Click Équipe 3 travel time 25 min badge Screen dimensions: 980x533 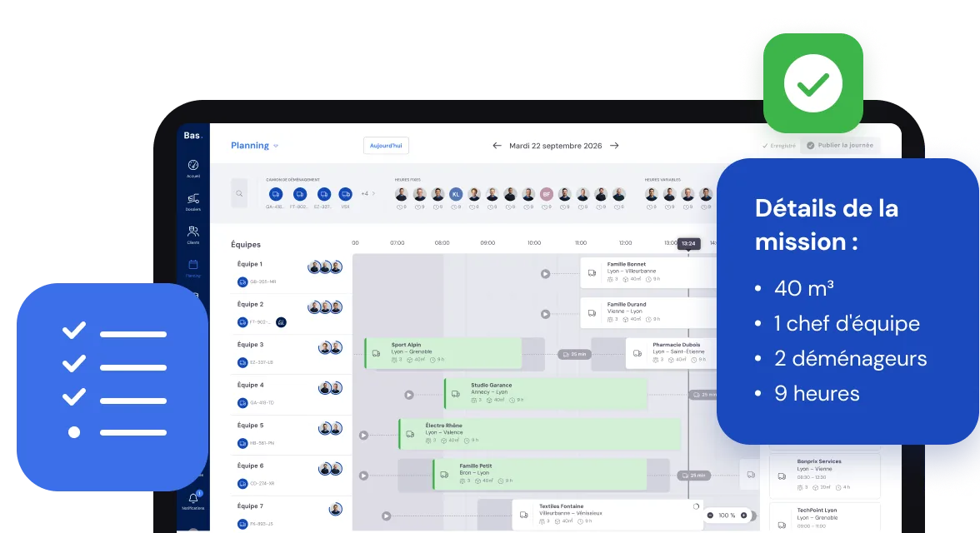(574, 354)
